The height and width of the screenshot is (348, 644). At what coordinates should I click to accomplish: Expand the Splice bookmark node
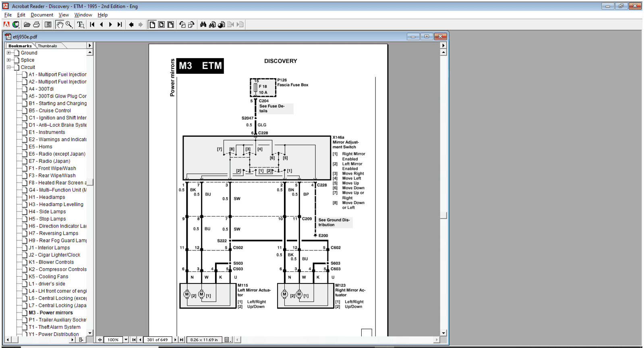pyautogui.click(x=8, y=60)
